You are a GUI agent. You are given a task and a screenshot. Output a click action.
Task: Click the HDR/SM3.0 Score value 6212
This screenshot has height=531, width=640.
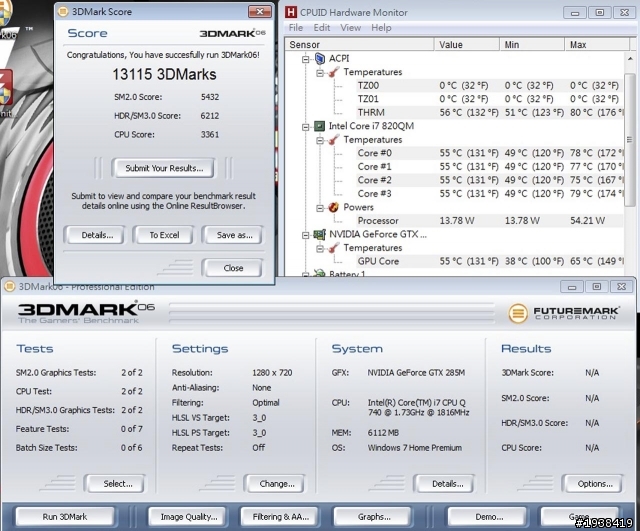coord(210,116)
